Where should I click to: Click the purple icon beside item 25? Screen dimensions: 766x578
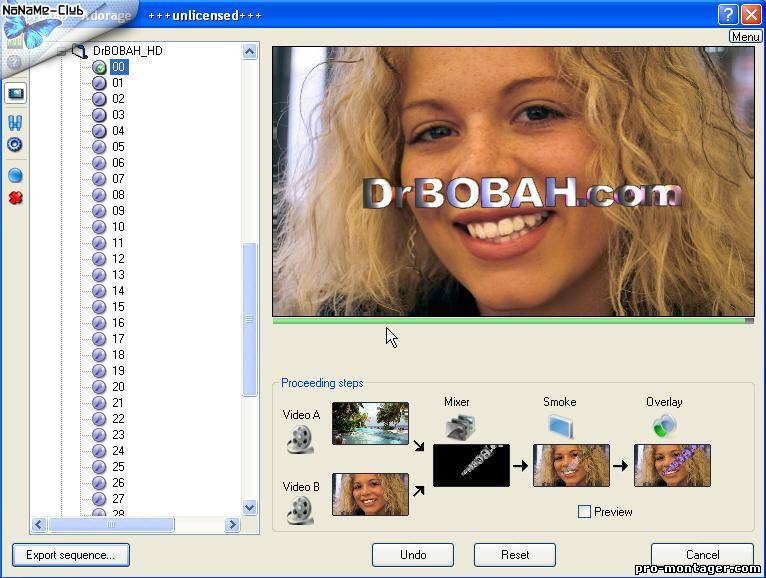(99, 468)
